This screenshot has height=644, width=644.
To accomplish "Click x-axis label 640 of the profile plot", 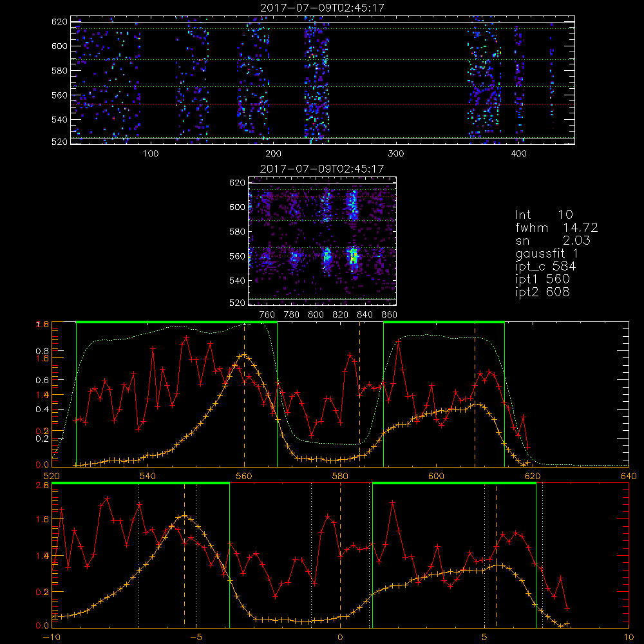I will 629,476.
